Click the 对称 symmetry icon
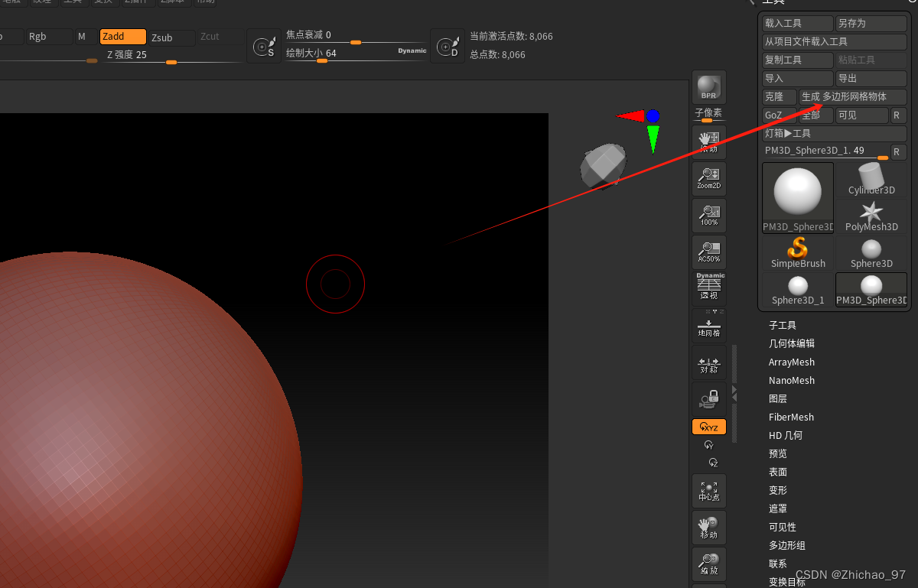The height and width of the screenshot is (588, 918). pos(709,362)
